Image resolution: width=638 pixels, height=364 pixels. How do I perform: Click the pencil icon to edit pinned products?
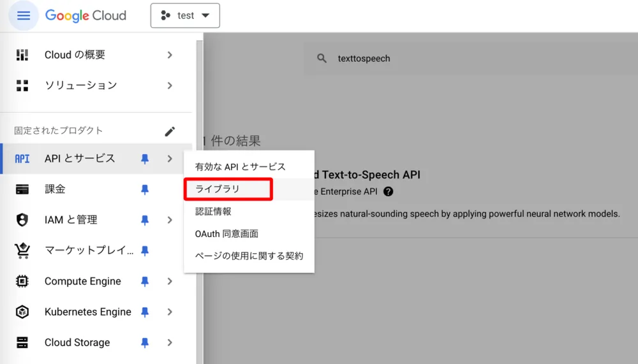point(170,131)
